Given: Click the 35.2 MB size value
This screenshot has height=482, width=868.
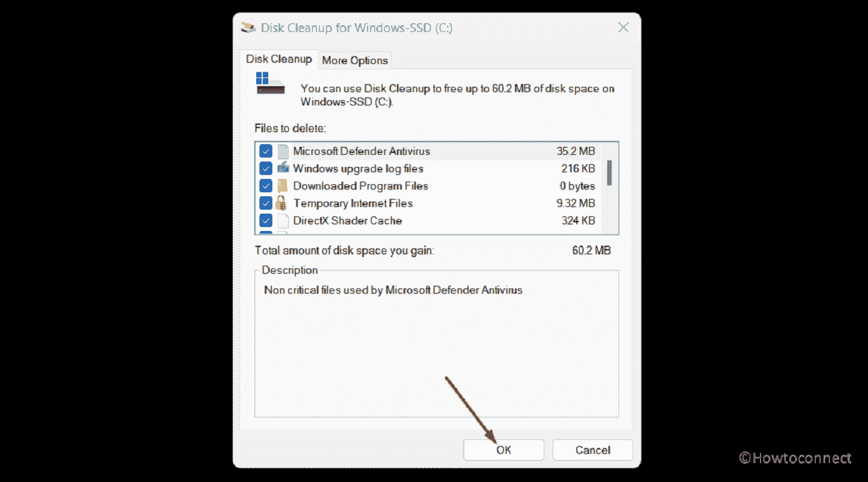Looking at the screenshot, I should (x=576, y=151).
